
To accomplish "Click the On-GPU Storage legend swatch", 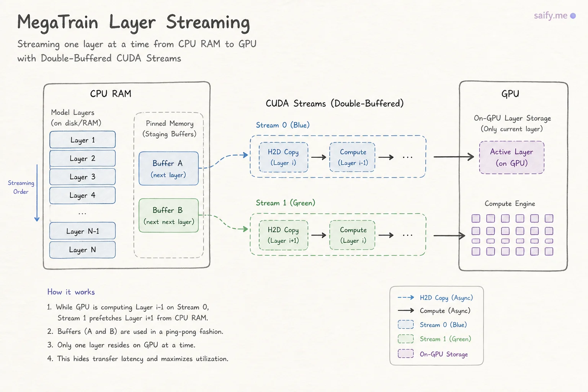I will [406, 353].
